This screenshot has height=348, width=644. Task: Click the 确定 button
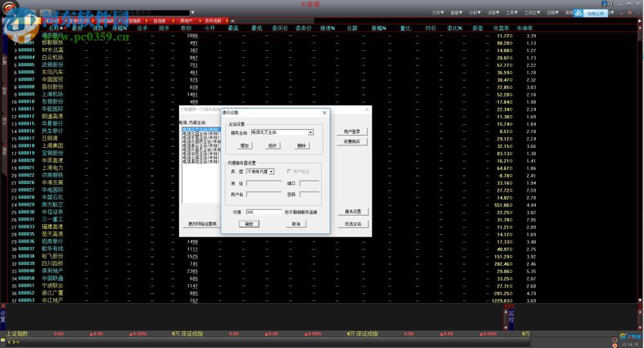pyautogui.click(x=249, y=224)
